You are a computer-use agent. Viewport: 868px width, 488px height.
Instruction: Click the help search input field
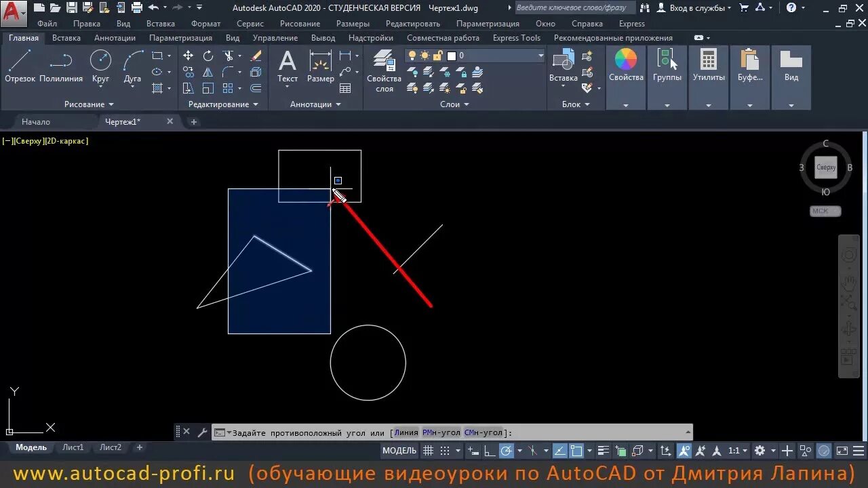click(x=575, y=7)
